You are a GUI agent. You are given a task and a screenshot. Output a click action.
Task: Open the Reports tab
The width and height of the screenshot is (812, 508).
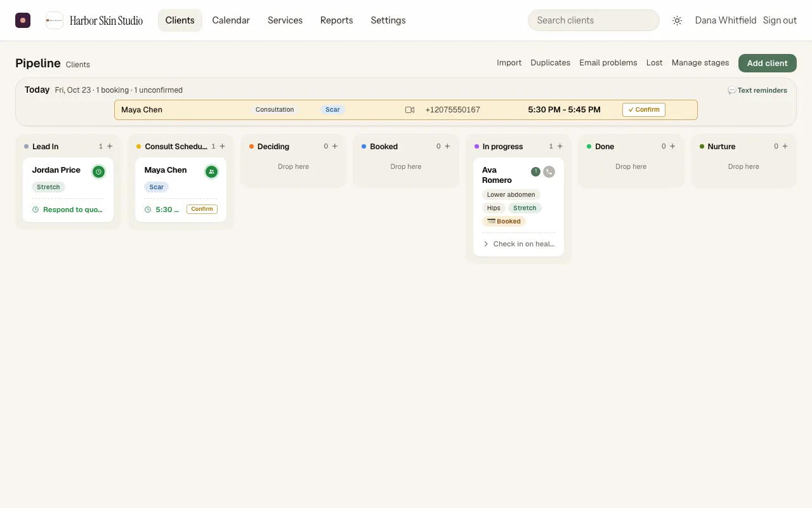point(336,20)
